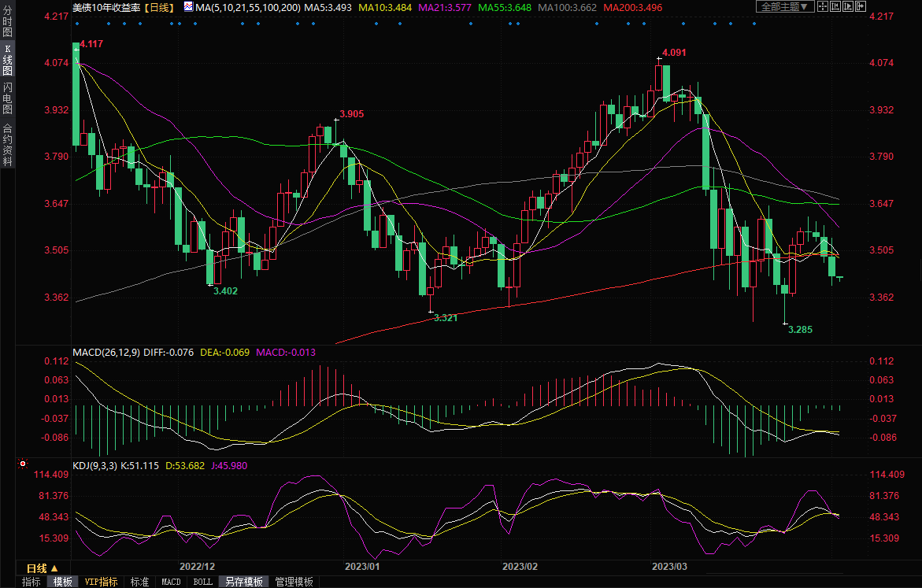Click the jump-to-start chart icon
The height and width of the screenshot is (588, 922).
tap(836, 6)
